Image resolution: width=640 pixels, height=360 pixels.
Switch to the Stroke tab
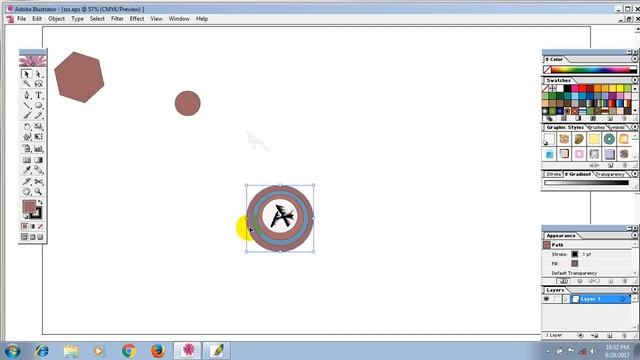click(x=553, y=174)
